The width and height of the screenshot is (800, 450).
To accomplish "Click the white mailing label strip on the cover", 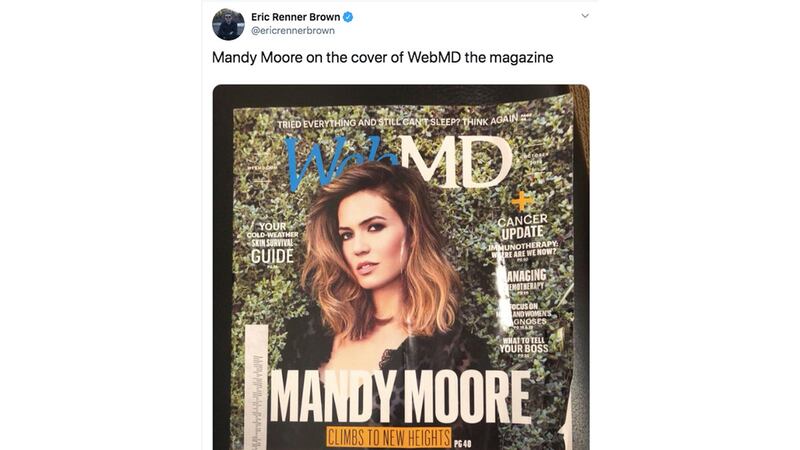I will (257, 387).
